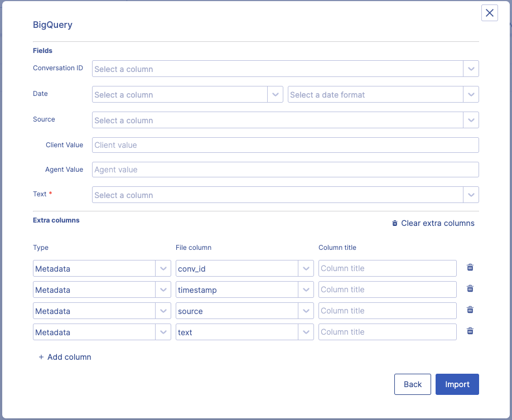
Task: Change Type dropdown for the conv_id row
Action: [x=102, y=269]
